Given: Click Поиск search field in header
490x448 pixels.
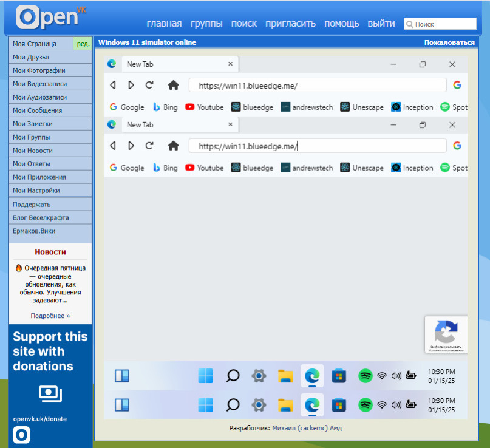Looking at the screenshot, I should [440, 24].
